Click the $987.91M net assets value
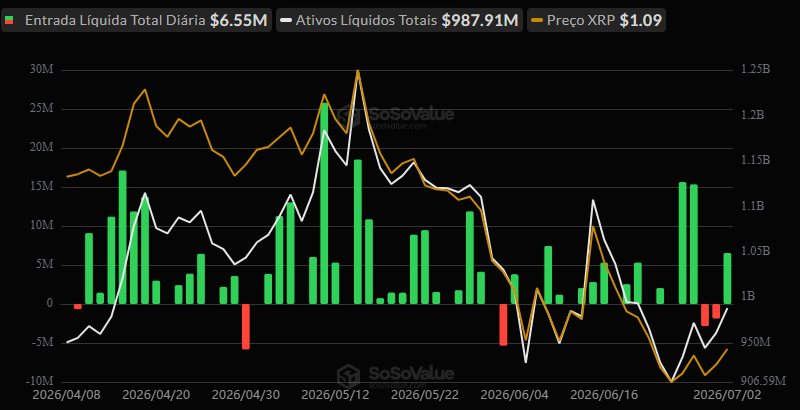This screenshot has width=800, height=410. point(480,20)
